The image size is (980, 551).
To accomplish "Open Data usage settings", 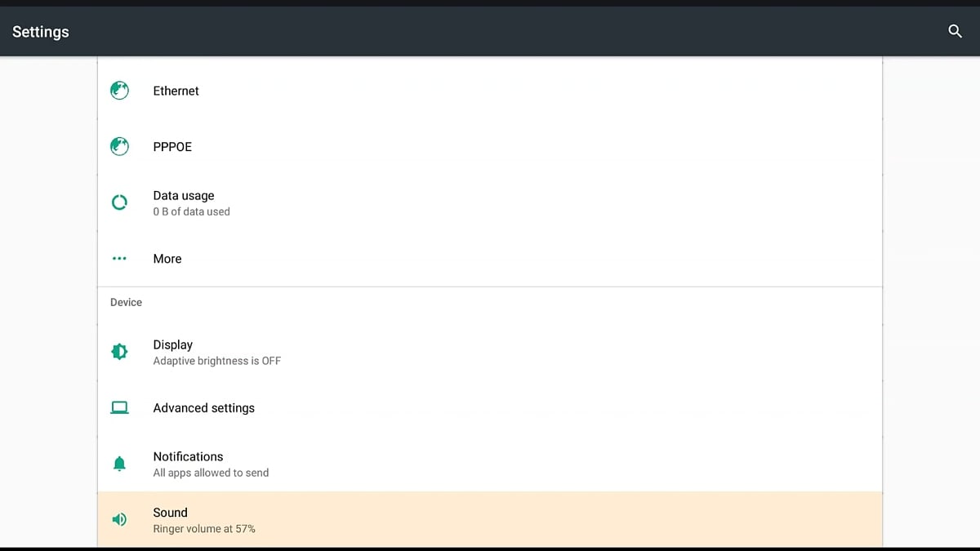I will click(184, 196).
